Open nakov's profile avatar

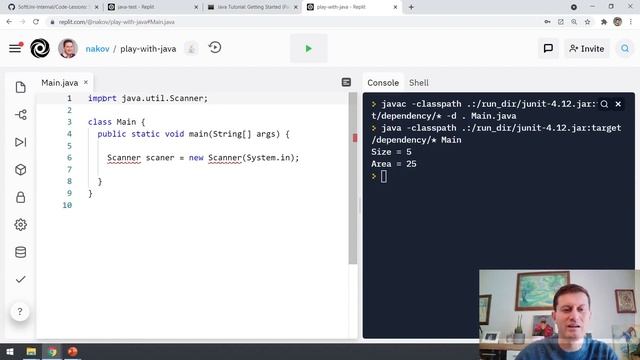[x=68, y=49]
